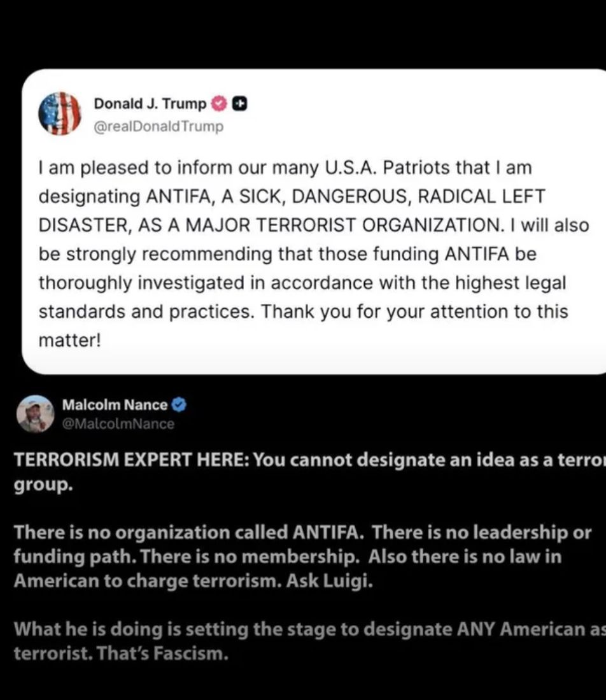Viewport: 606px width, 700px height.
Task: Click the blue verified checkmark beside Malcolm Nance
Action: [178, 404]
